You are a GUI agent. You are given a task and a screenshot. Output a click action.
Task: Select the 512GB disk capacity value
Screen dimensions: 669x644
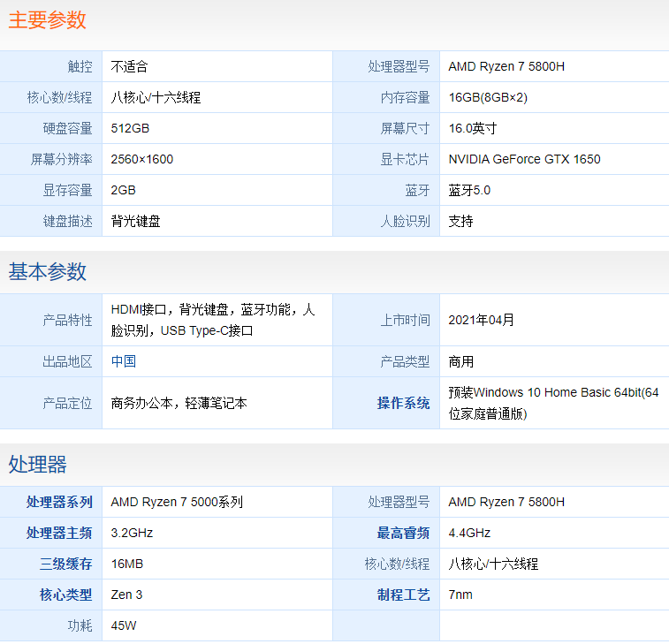130,129
